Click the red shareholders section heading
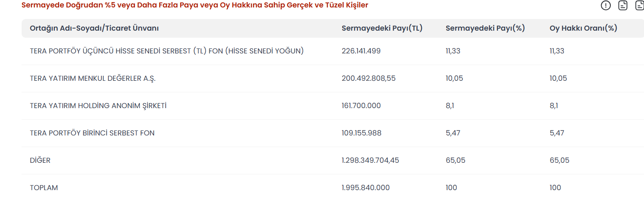644x198 pixels. tap(195, 5)
